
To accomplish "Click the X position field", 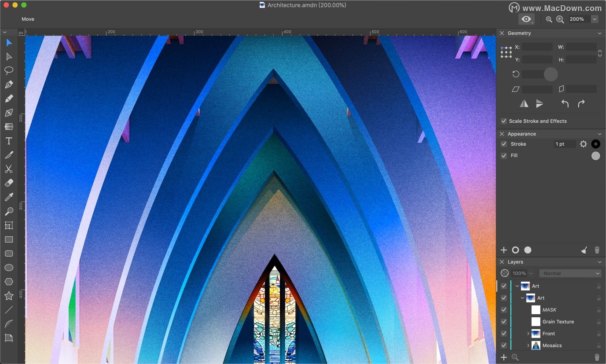I will click(x=537, y=47).
